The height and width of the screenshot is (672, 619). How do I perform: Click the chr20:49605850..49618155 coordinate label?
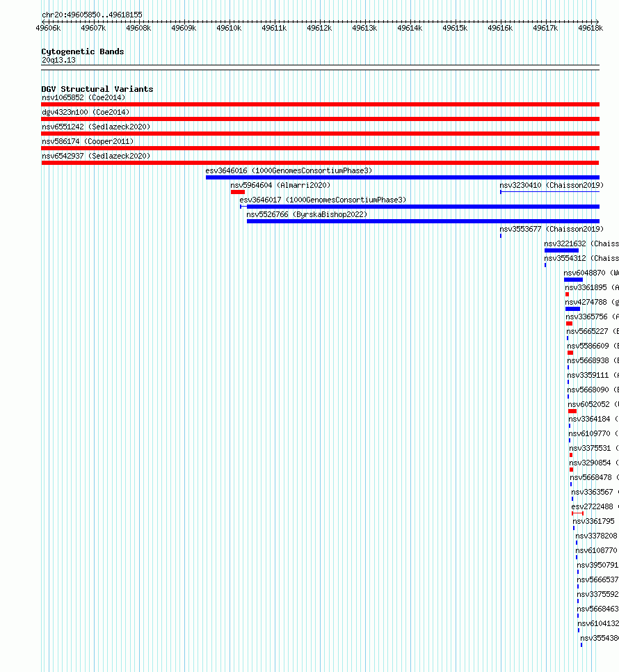click(x=92, y=15)
